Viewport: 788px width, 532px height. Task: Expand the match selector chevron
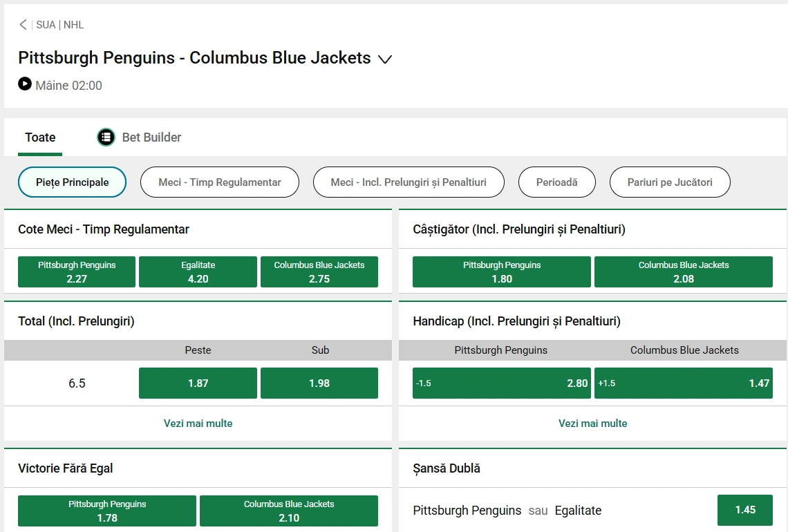click(385, 59)
